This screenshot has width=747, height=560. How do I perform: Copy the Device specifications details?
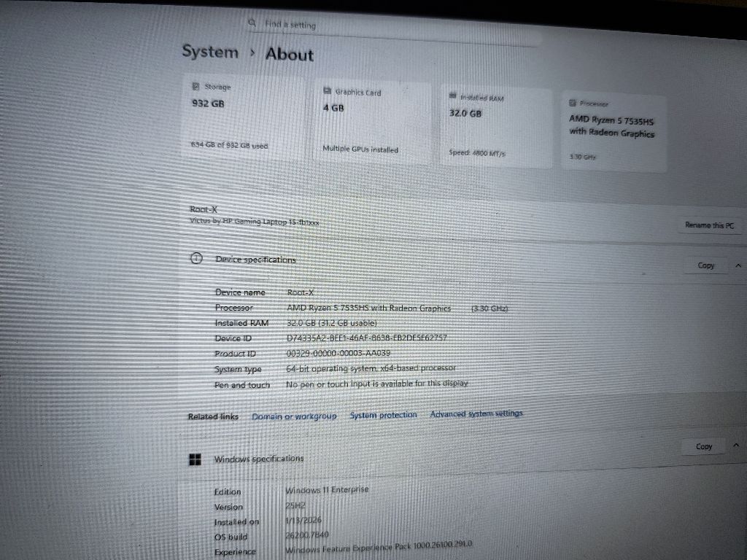[705, 265]
